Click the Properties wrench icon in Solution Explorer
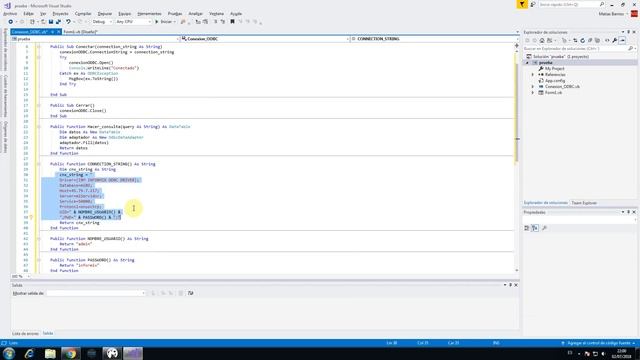 click(615, 40)
